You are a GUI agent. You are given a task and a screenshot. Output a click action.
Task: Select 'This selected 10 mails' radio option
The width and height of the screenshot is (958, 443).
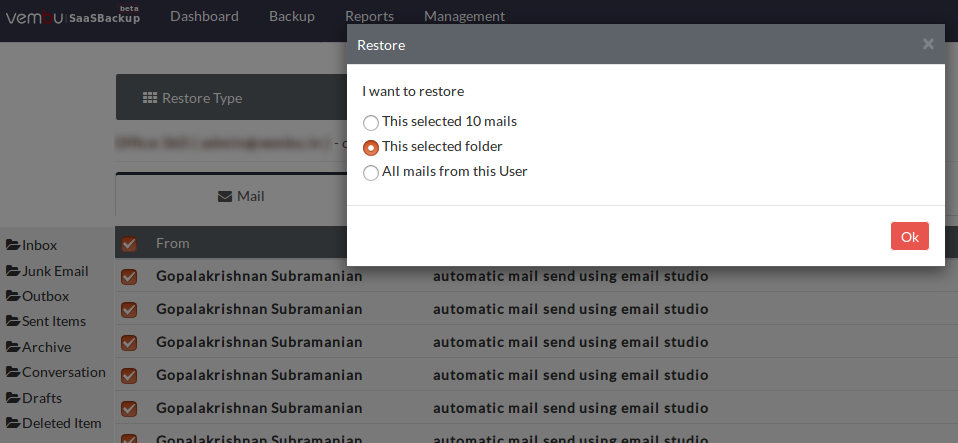point(370,123)
